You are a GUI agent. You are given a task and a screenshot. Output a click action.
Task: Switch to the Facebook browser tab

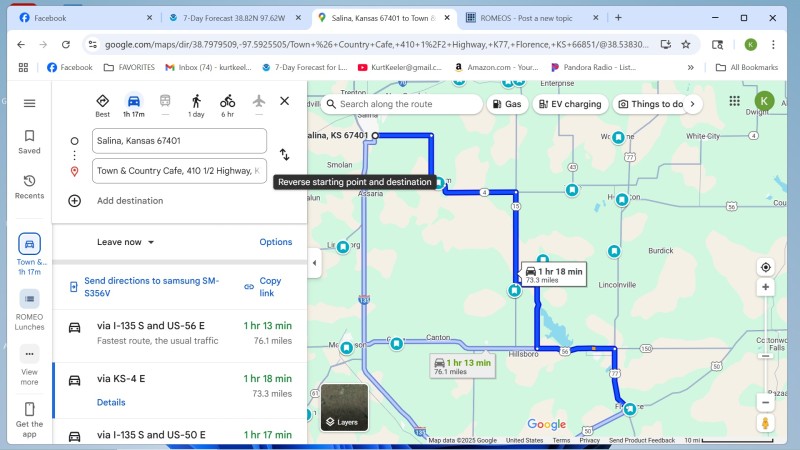[x=84, y=18]
